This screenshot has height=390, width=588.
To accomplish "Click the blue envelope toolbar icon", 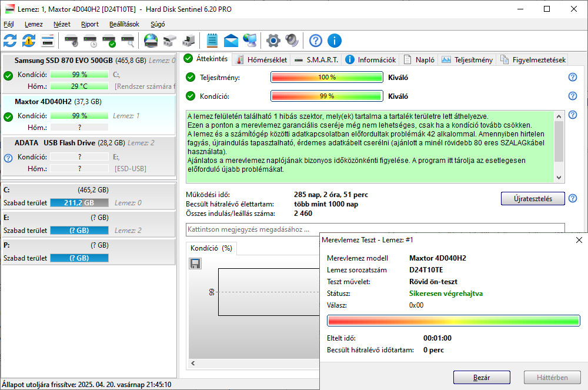I will [231, 41].
